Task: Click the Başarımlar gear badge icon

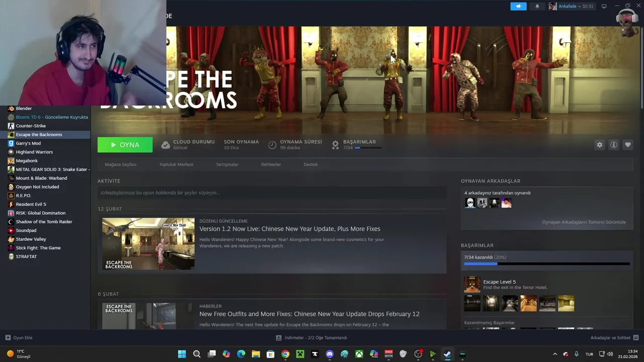Action: pos(335,145)
